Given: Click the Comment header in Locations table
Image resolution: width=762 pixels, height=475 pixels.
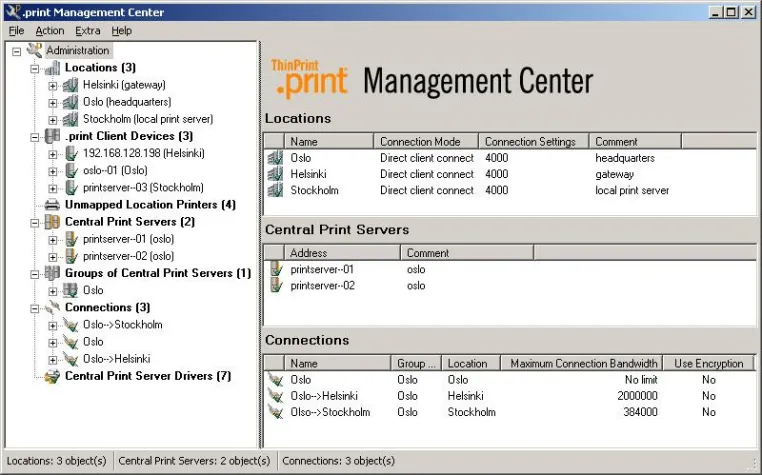Looking at the screenshot, I should pos(635,141).
